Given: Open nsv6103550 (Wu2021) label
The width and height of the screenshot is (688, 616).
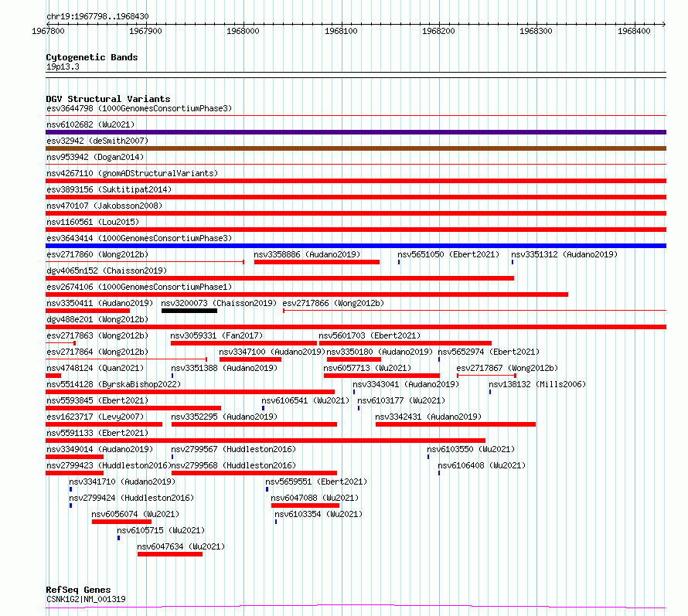Looking at the screenshot, I should 471,449.
